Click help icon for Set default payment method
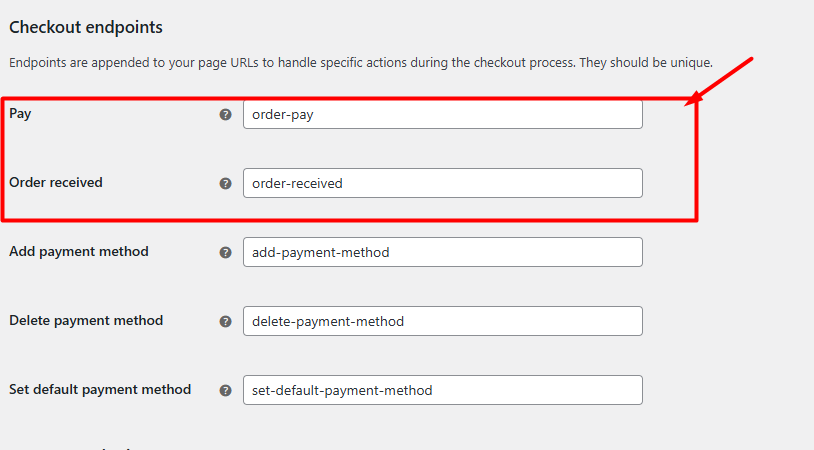814x450 pixels. click(x=225, y=391)
